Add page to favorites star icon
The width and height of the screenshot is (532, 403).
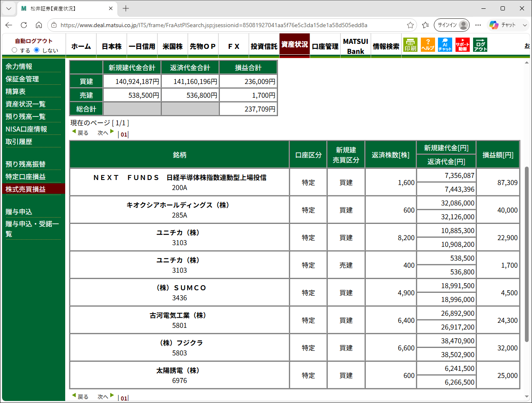410,25
